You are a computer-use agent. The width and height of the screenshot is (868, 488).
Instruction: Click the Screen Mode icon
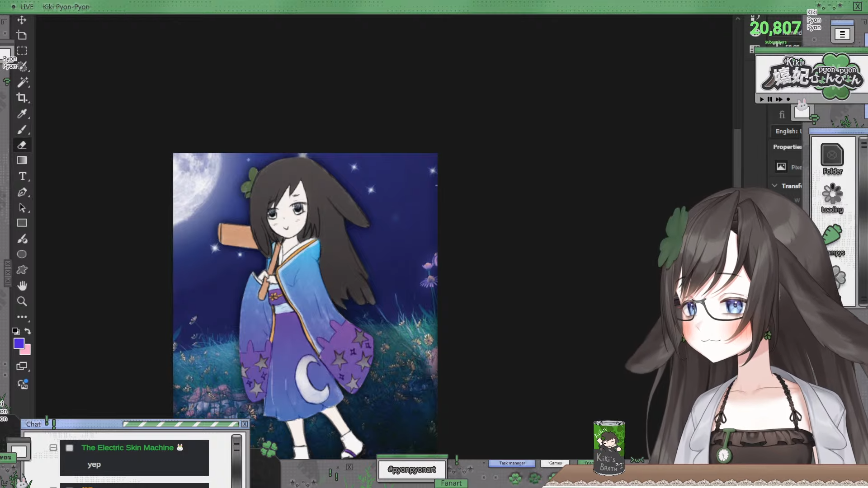pyautogui.click(x=22, y=366)
